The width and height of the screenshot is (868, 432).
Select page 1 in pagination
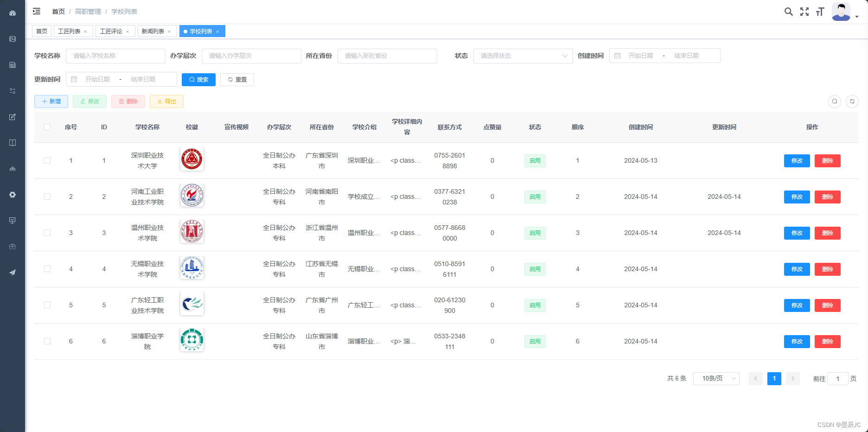774,379
